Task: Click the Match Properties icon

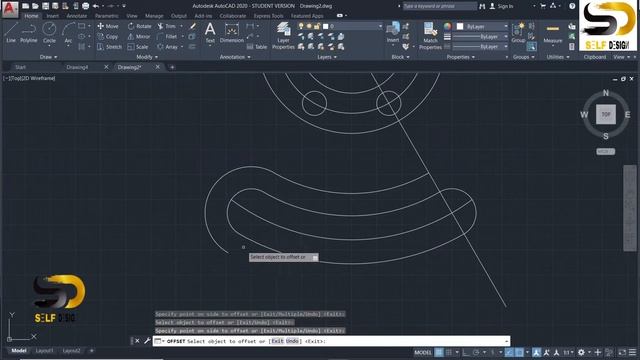Action: pyautogui.click(x=430, y=36)
